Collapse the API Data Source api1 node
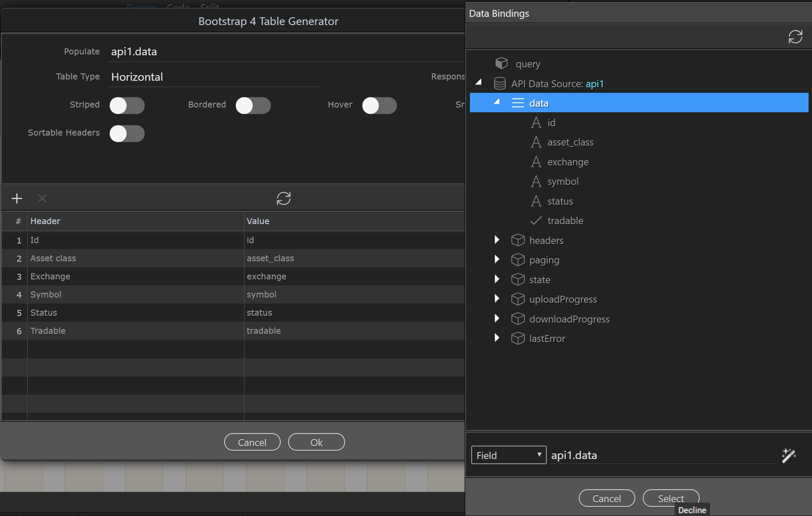 point(479,82)
